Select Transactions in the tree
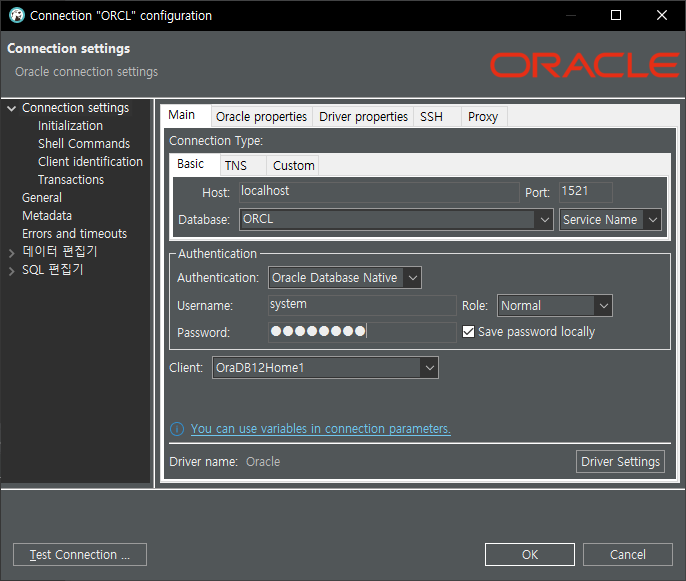The height and width of the screenshot is (581, 686). coord(71,180)
